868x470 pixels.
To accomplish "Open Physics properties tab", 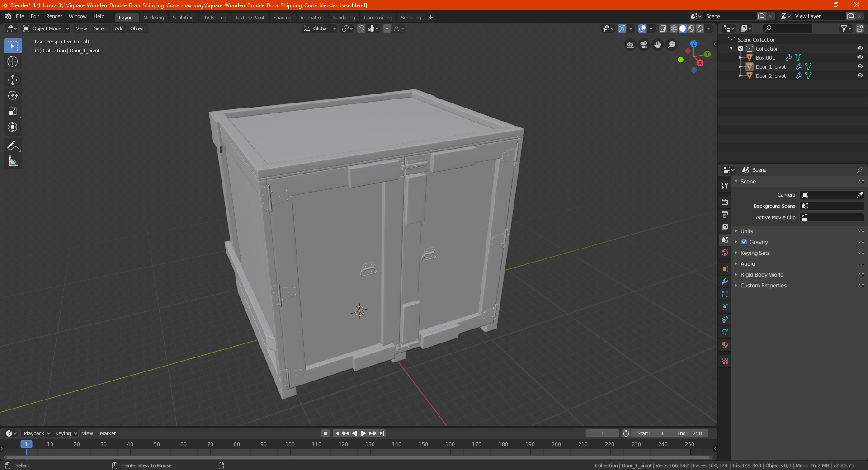I will pos(725,307).
